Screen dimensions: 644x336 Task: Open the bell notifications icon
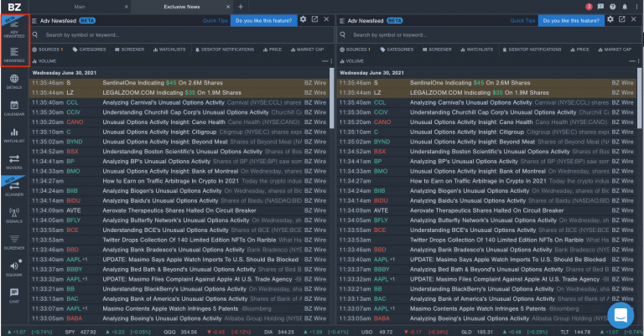click(625, 7)
